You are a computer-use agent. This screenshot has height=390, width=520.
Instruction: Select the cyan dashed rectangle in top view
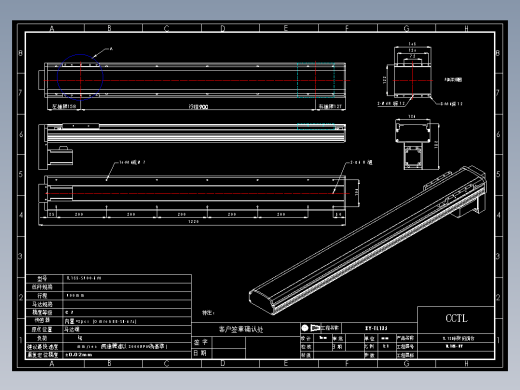pyautogui.click(x=316, y=80)
